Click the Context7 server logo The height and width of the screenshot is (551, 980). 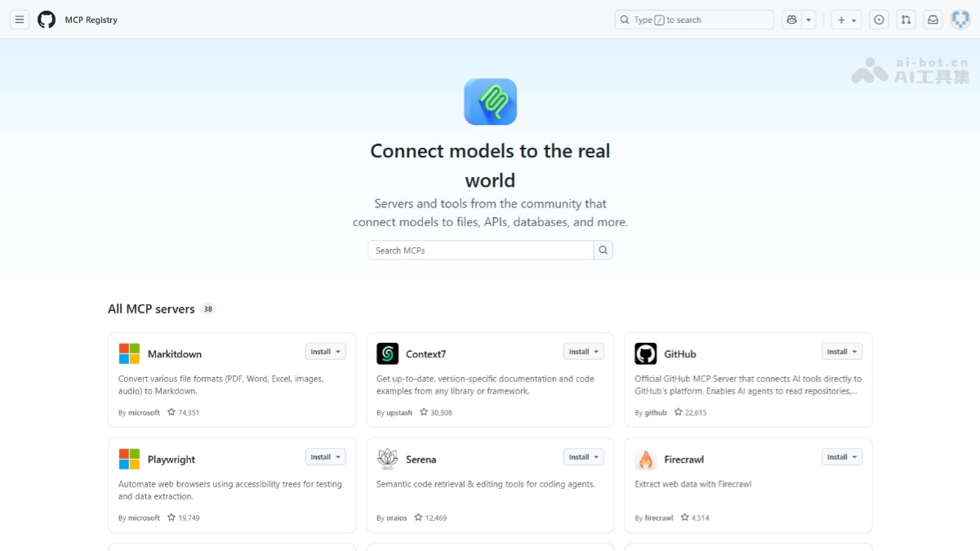[x=387, y=353]
